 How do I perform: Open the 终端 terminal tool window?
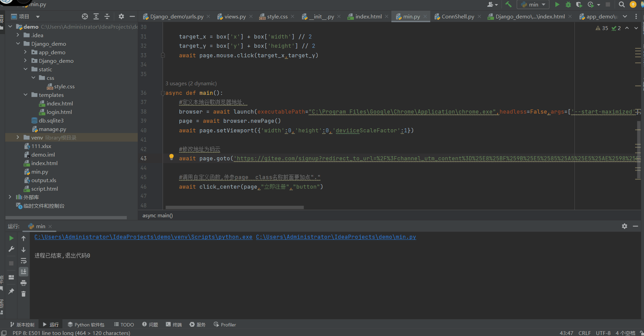click(x=174, y=324)
